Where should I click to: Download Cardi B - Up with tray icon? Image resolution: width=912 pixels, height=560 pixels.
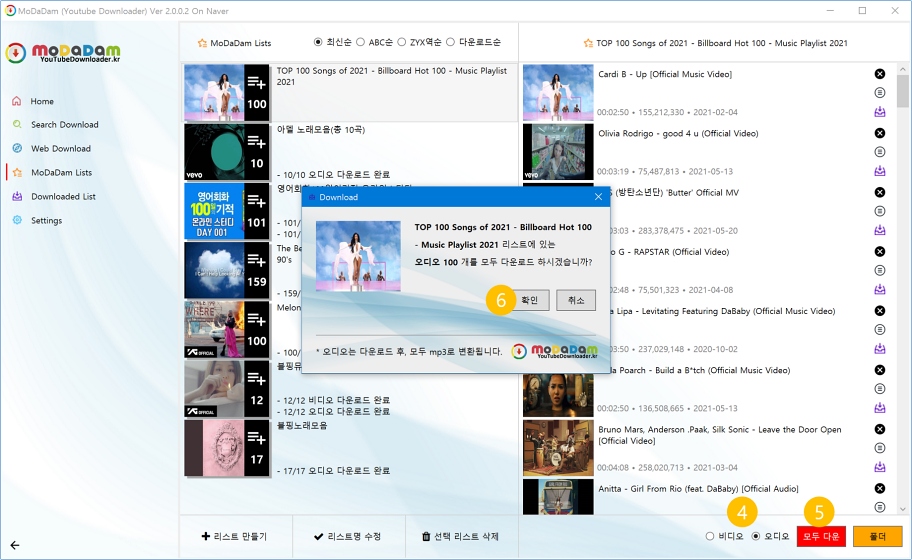pos(880,112)
